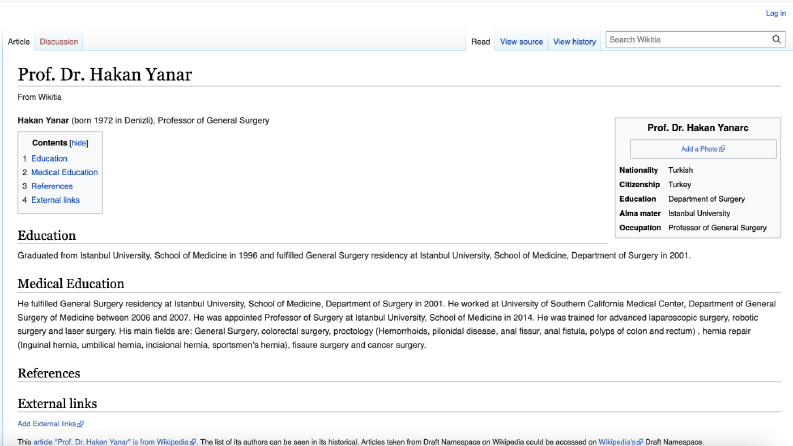
Task: Open the View history tab
Action: click(575, 41)
